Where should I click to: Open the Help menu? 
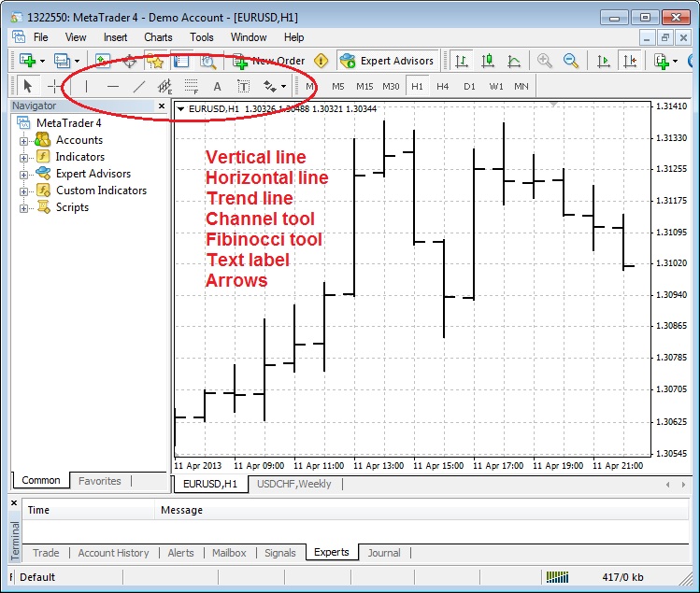(x=293, y=37)
